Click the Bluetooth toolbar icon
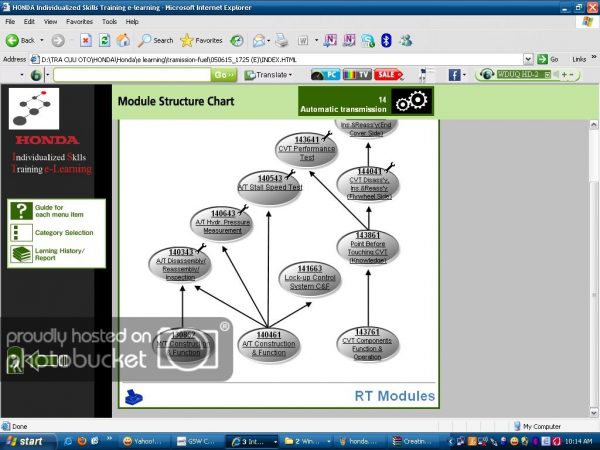600x450 pixels. (x=386, y=40)
